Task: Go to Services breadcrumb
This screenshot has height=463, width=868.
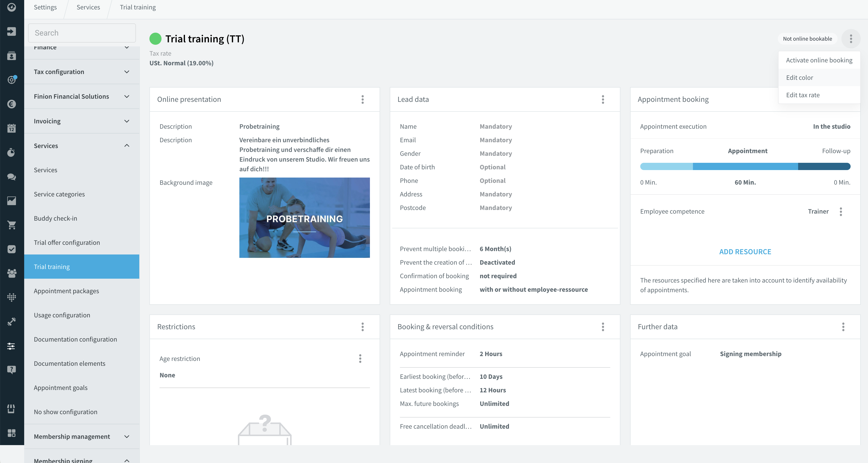Action: pos(88,7)
